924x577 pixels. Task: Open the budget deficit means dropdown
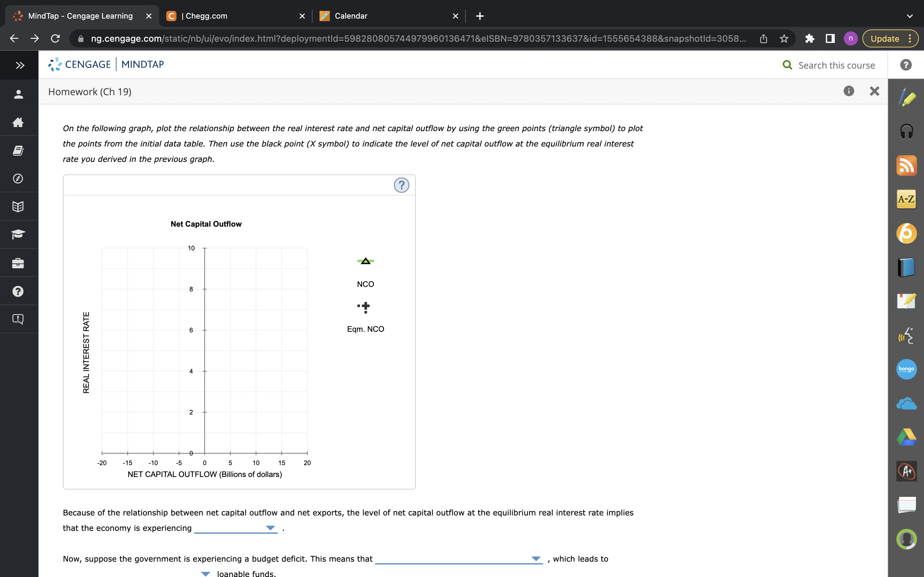point(458,559)
